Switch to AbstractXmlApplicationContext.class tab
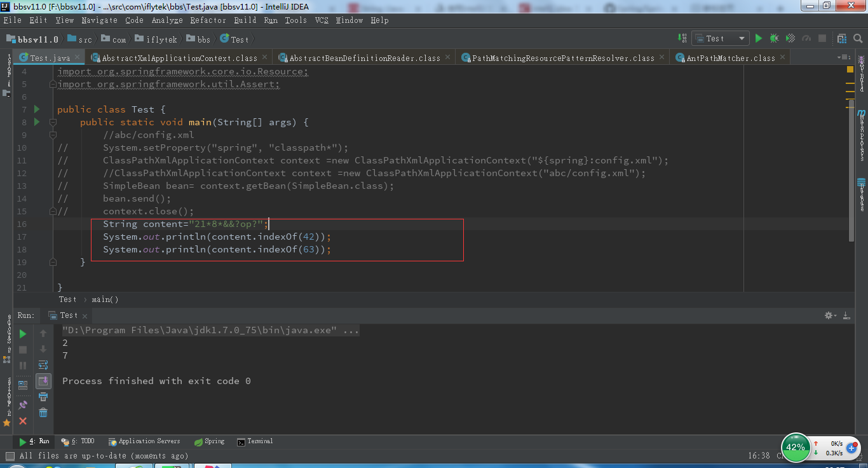This screenshot has height=468, width=868. tap(179, 58)
